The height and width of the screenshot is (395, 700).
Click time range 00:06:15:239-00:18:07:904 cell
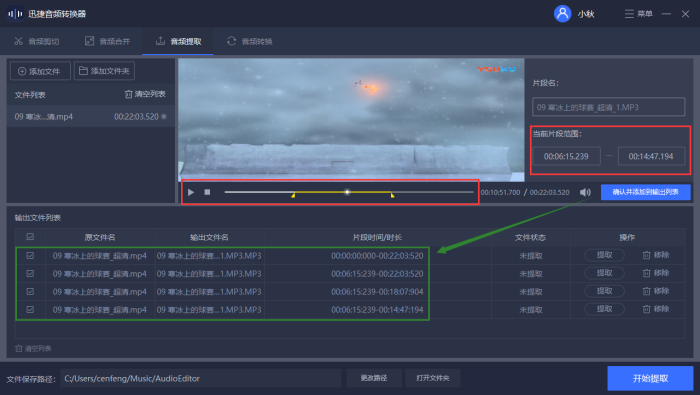coord(377,291)
